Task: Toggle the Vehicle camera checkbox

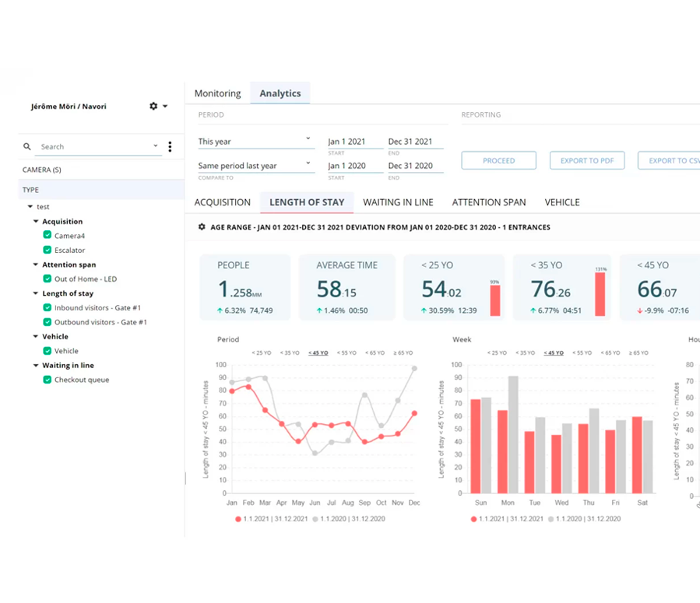Action: coord(47,351)
